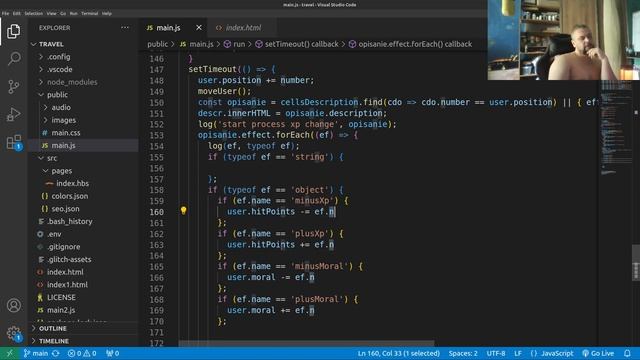Screen dimensions: 640x360
Task: Open the Terminal menu
Action: [89, 13]
